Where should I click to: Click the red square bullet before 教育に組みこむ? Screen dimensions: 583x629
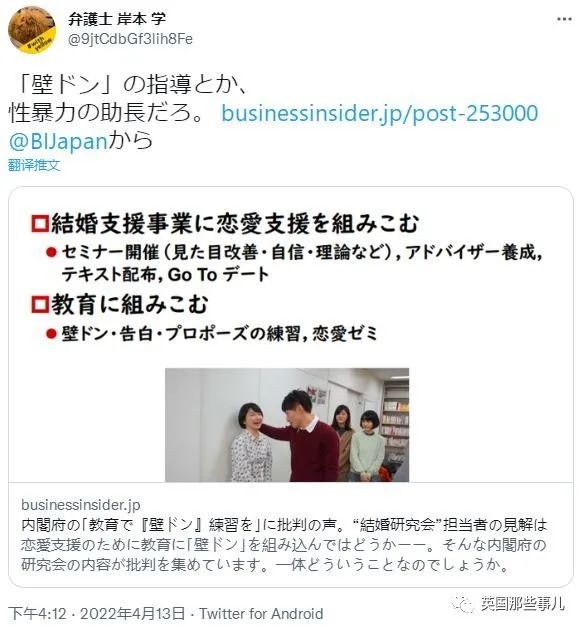pos(40,304)
